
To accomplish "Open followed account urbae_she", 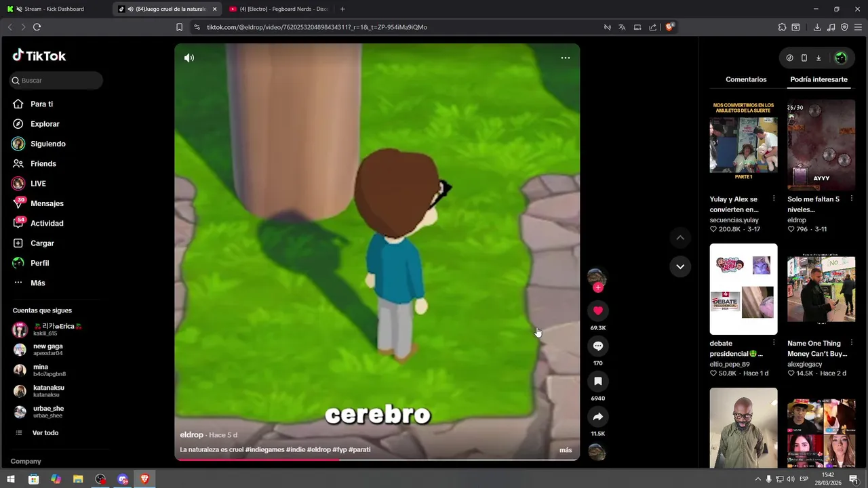I will tap(47, 411).
